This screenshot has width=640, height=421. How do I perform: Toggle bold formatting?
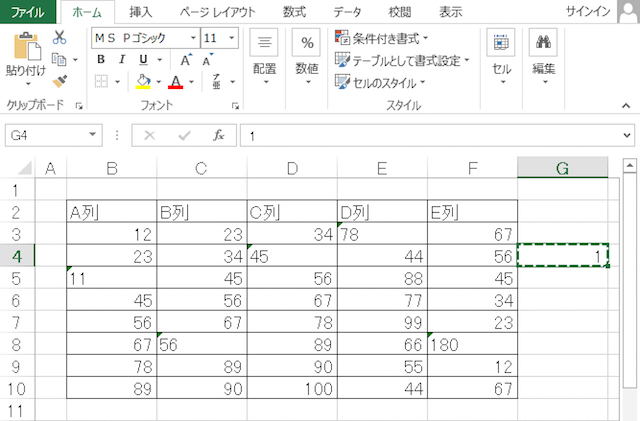101,60
